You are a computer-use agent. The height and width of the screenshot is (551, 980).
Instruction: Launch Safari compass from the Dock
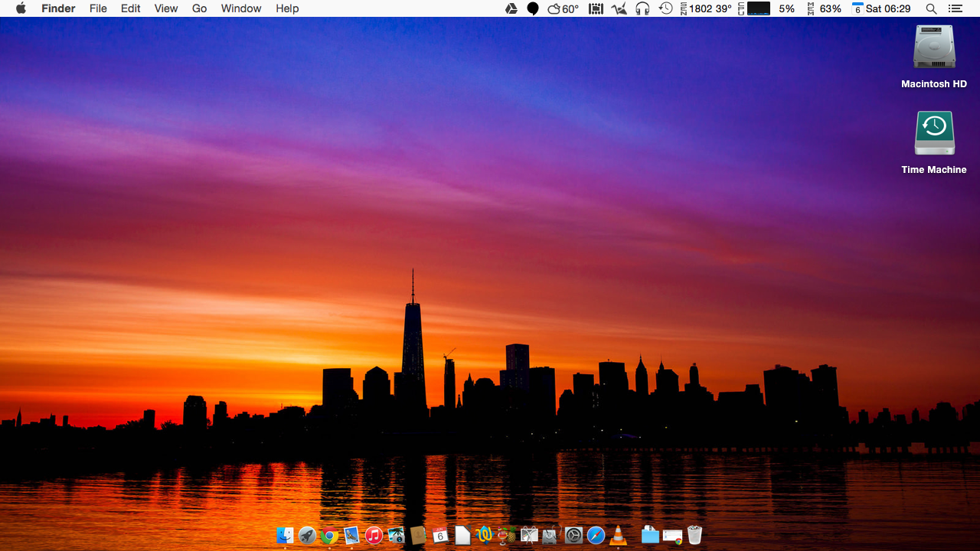[596, 535]
